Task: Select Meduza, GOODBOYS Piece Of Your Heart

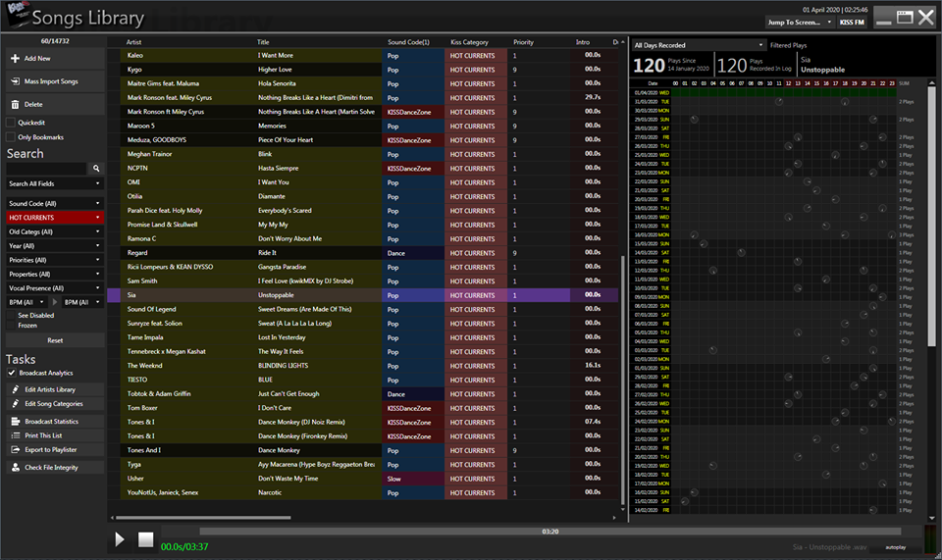Action: pyautogui.click(x=363, y=140)
